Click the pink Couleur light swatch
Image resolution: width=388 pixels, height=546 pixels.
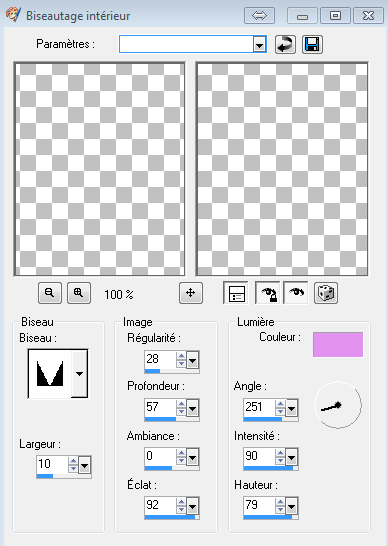point(338,344)
